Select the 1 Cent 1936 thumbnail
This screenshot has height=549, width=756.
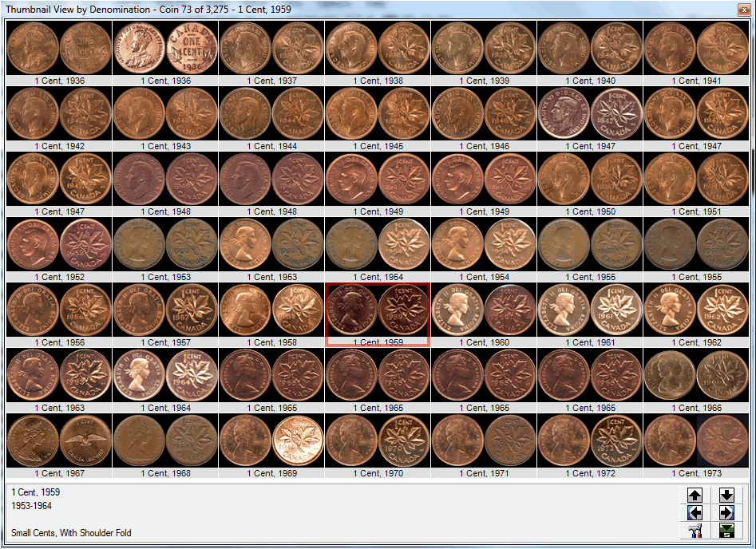pos(59,46)
